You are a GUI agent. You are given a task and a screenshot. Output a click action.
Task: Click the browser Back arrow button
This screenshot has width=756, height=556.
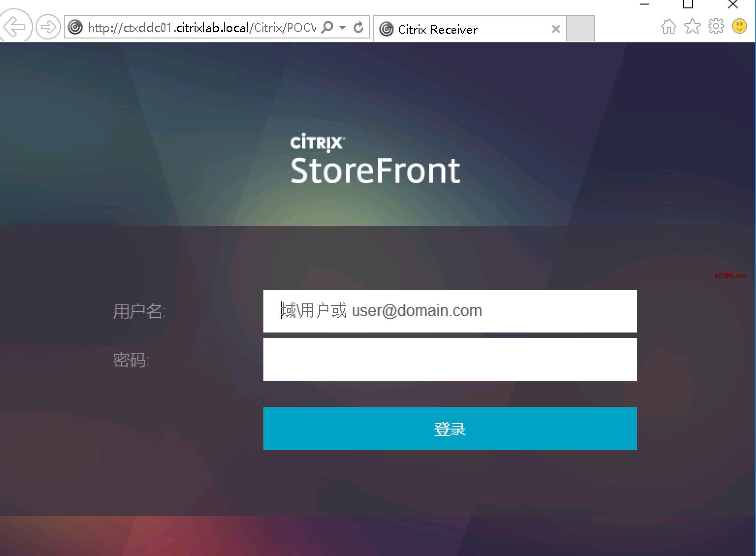tap(15, 26)
